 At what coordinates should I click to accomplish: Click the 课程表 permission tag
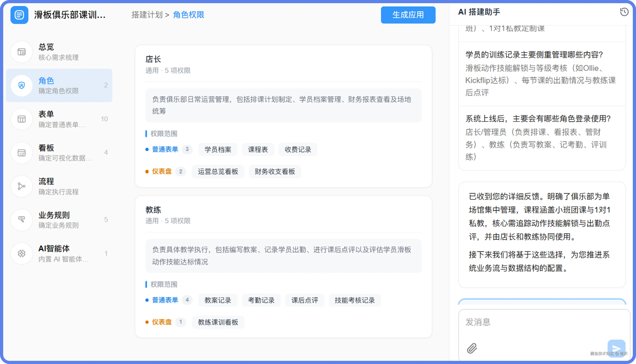258,149
